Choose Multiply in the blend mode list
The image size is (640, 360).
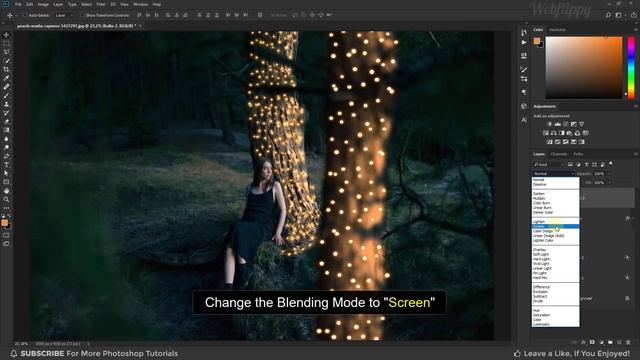556,198
